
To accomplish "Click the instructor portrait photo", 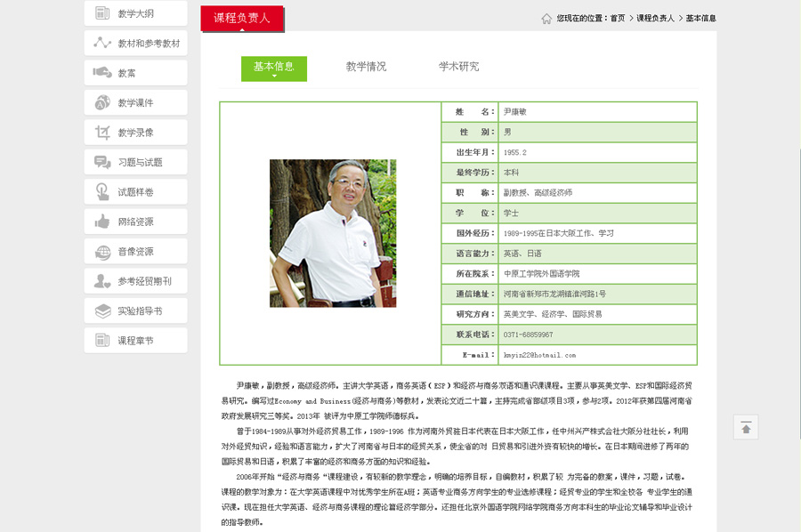I will (333, 233).
